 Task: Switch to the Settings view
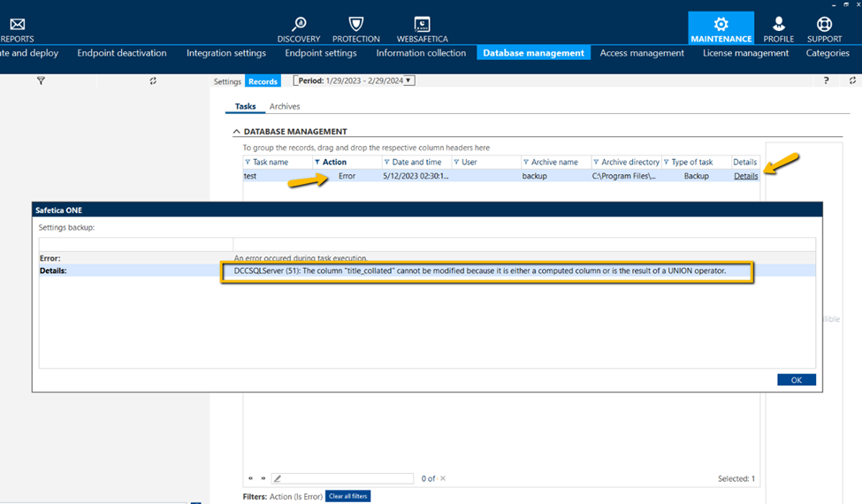[x=227, y=81]
